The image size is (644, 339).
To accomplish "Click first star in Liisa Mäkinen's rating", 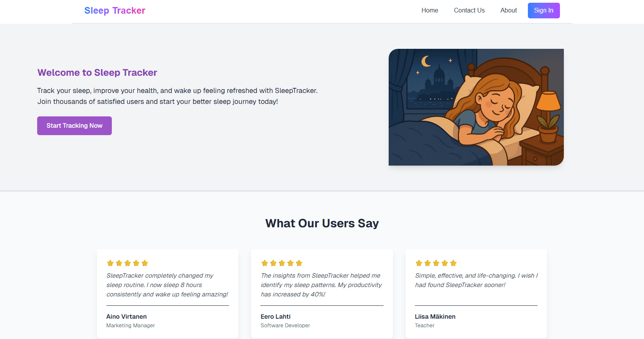I will coord(419,263).
